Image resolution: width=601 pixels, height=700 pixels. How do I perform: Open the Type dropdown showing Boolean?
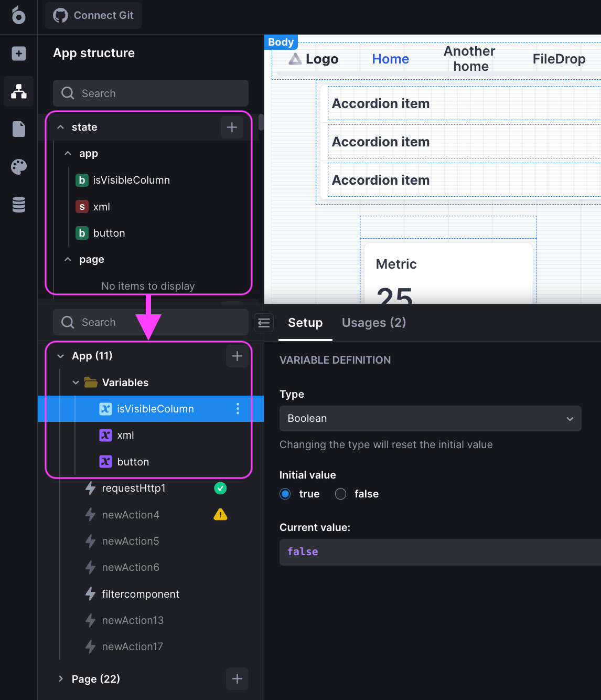(x=430, y=418)
